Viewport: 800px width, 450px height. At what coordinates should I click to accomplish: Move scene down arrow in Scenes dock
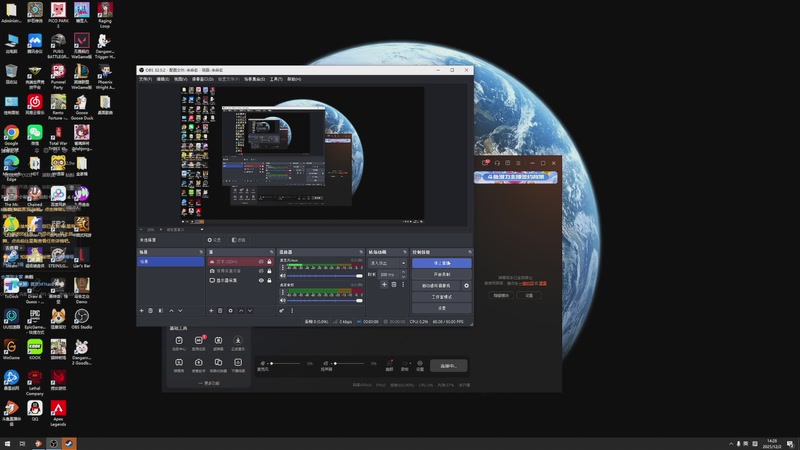coord(180,311)
